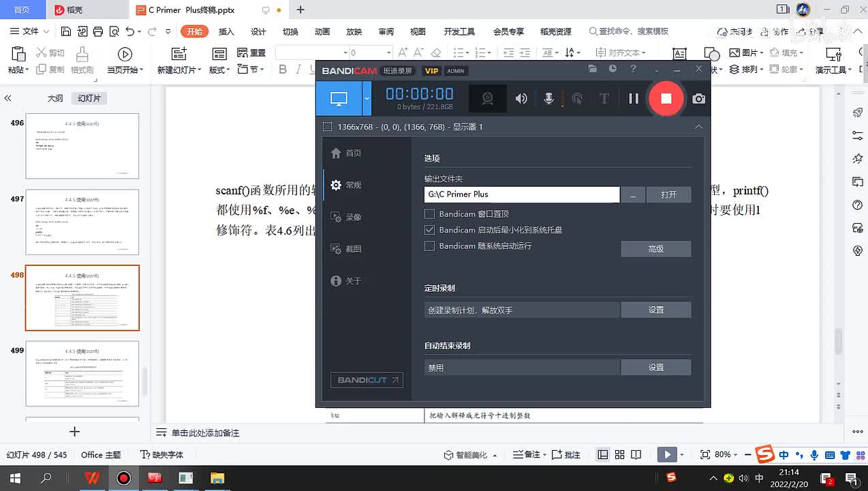
Task: Switch to the 大纲 outline pane tab
Action: [55, 98]
